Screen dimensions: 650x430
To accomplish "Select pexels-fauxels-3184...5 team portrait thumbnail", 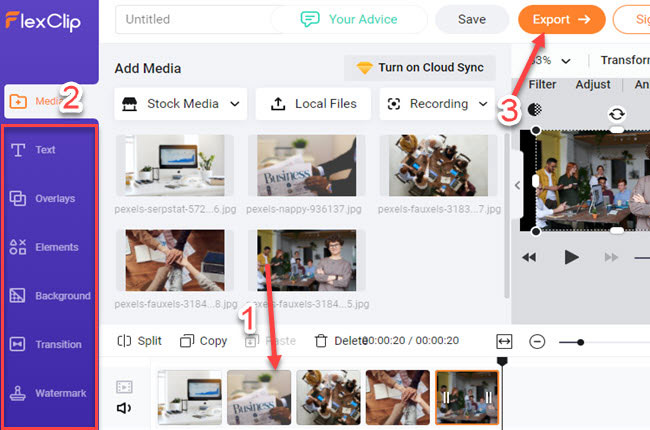I will coord(306,260).
